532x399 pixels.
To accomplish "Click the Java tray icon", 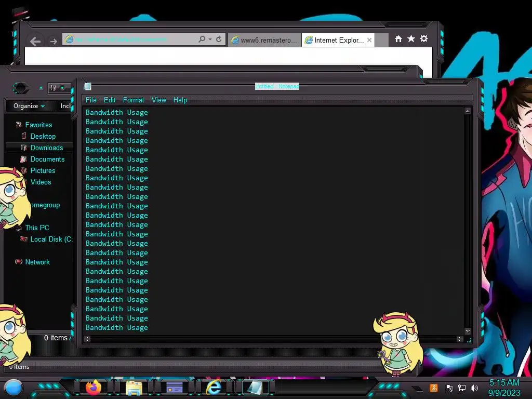I will pos(433,388).
